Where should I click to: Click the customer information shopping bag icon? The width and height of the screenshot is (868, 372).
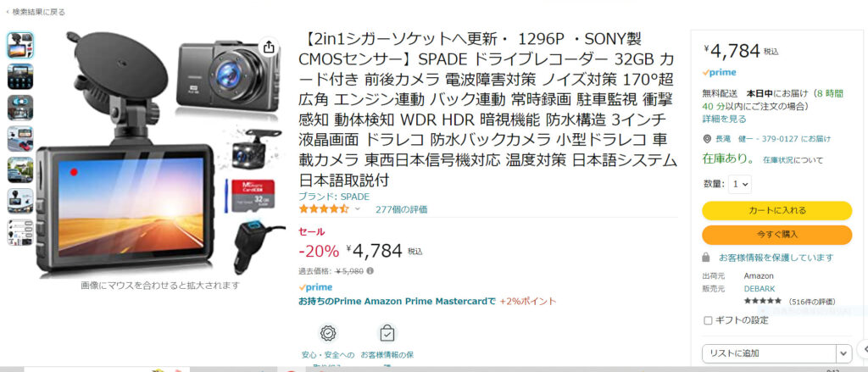387,333
